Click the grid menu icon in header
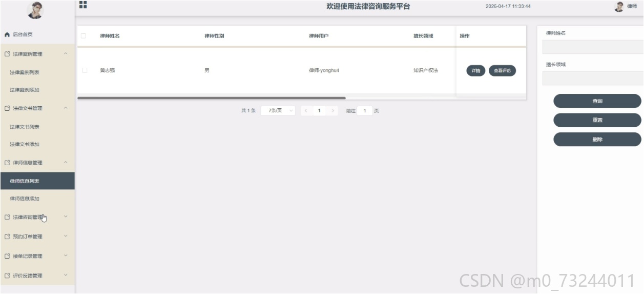644x294 pixels. 83,5
